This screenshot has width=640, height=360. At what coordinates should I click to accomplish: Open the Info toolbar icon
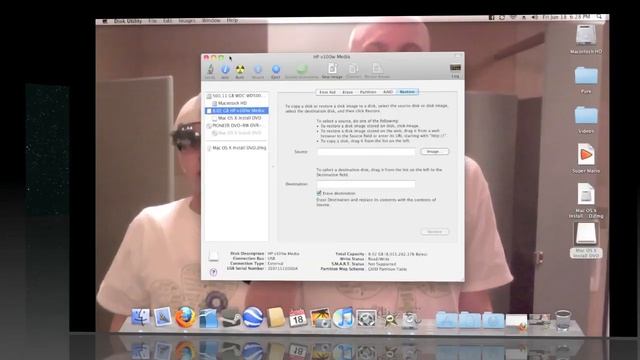coord(225,71)
